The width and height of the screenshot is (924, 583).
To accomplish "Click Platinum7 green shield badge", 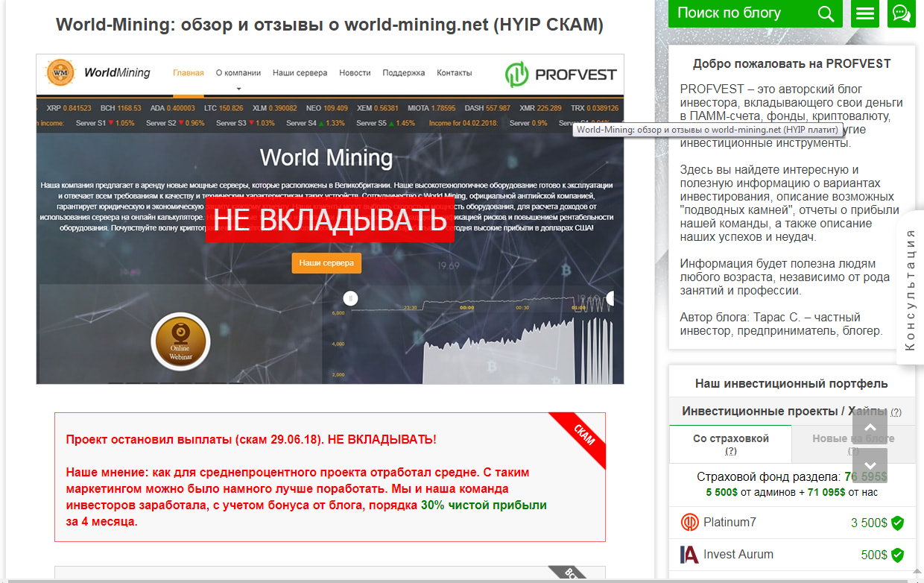I will click(897, 523).
